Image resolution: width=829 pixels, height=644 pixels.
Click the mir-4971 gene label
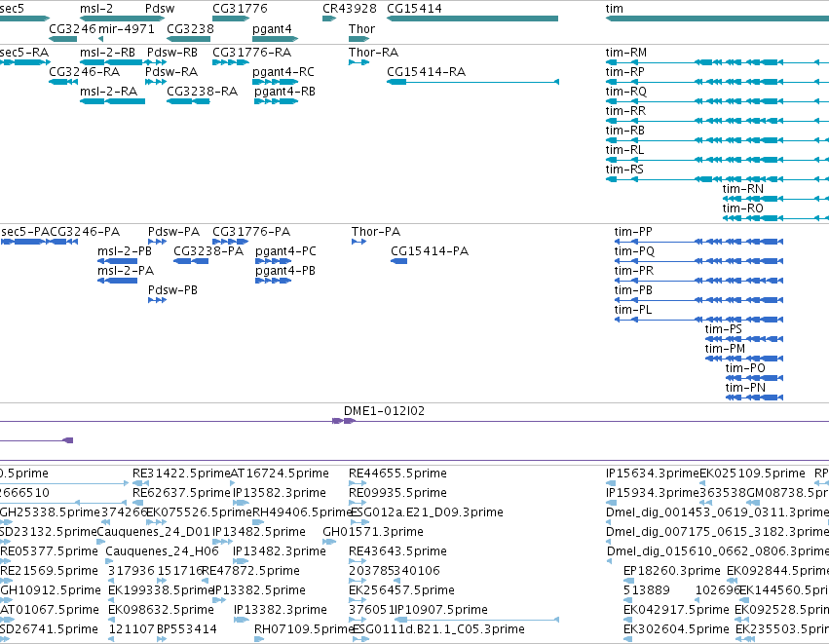[x=127, y=29]
